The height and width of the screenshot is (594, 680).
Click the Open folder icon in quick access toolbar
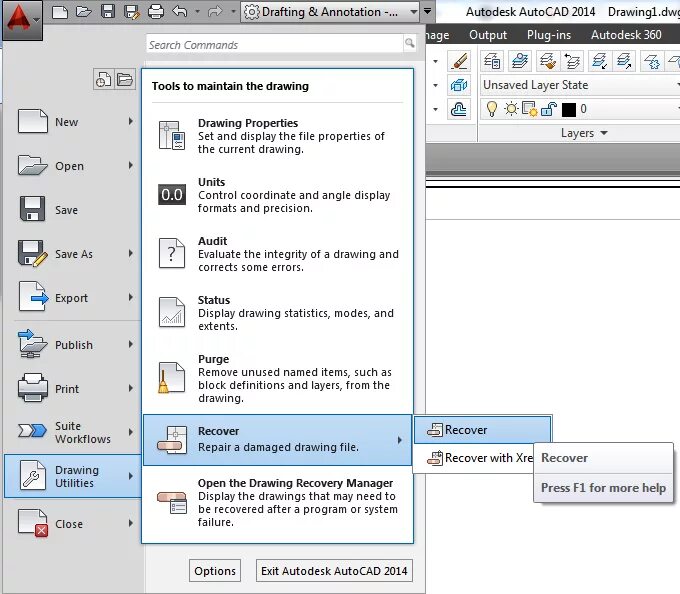pyautogui.click(x=83, y=11)
